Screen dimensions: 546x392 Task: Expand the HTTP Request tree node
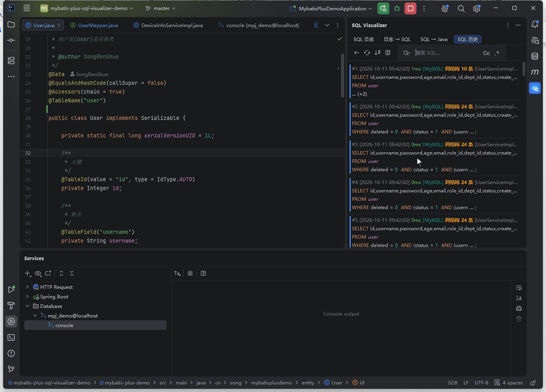tap(28, 287)
